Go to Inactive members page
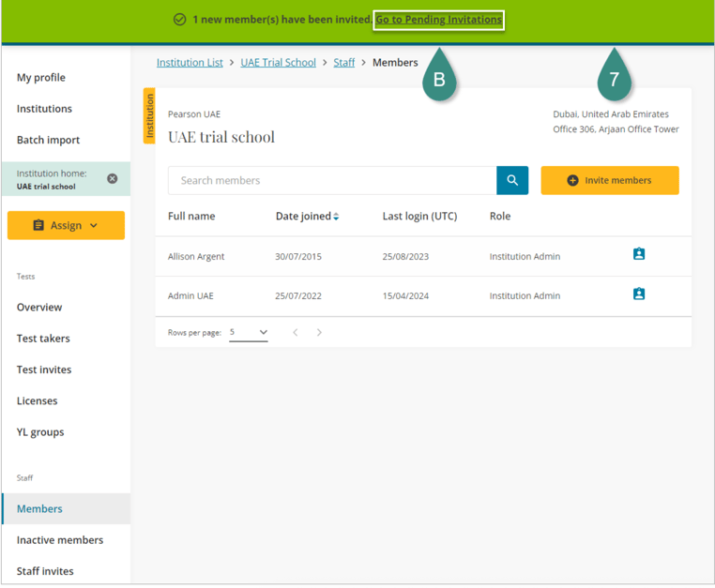 coord(60,540)
